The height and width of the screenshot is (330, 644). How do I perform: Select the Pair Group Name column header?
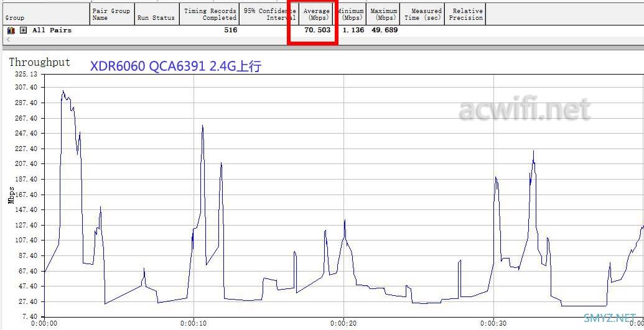111,14
